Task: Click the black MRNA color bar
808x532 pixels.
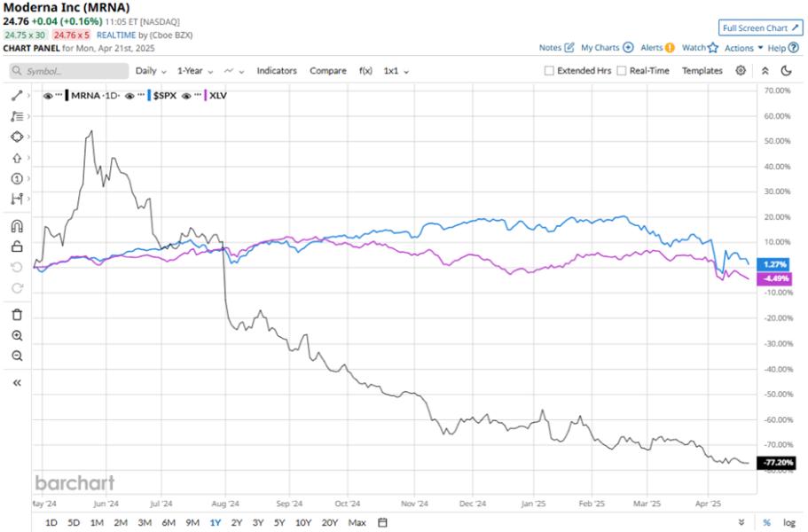Action: click(67, 95)
